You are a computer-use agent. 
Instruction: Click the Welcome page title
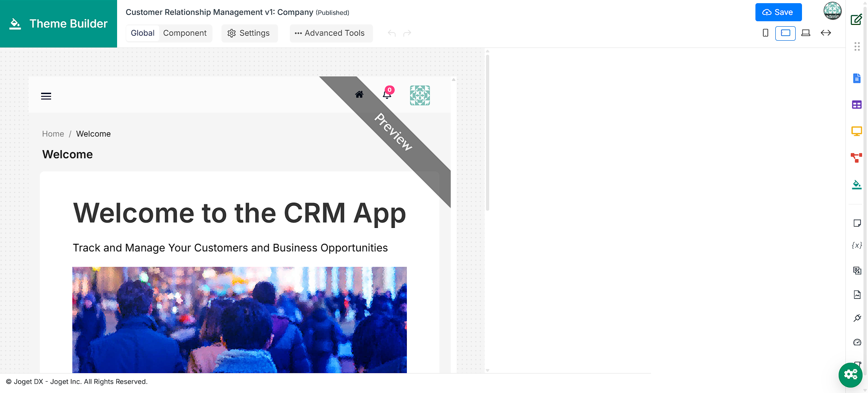click(67, 154)
